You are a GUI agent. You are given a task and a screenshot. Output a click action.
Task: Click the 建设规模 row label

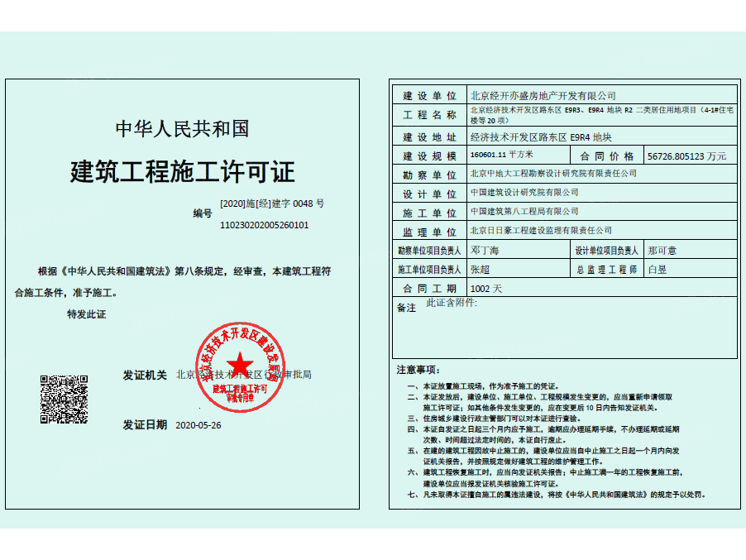point(429,156)
